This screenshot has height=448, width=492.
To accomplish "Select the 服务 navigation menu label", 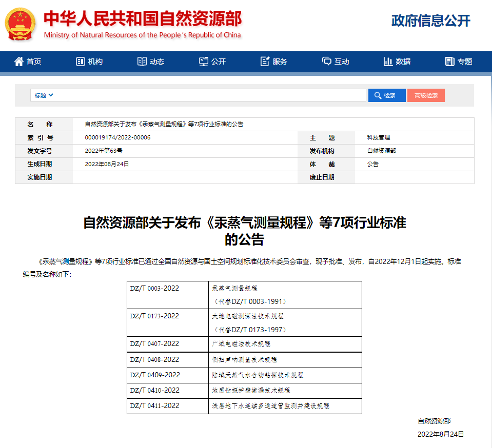I will pos(280,62).
